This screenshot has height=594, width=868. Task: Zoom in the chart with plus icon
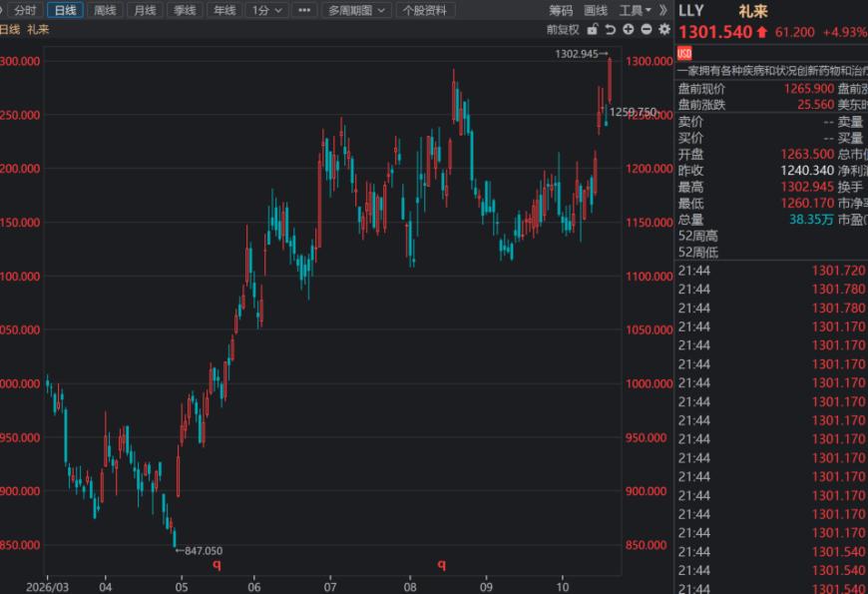[x=629, y=29]
